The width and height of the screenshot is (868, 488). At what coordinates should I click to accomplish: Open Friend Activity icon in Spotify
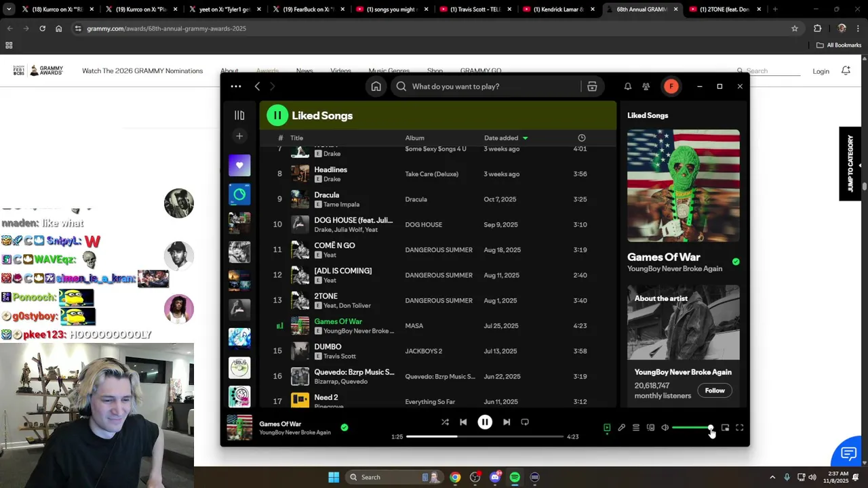(x=646, y=86)
